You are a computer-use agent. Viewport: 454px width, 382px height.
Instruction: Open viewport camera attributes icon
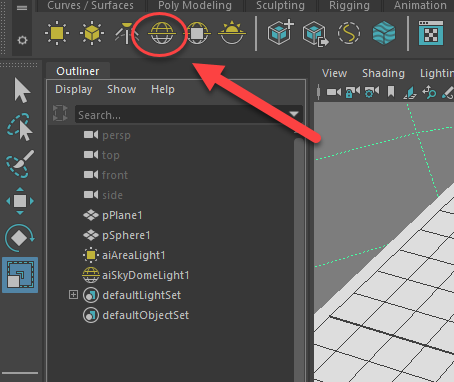pyautogui.click(x=372, y=92)
